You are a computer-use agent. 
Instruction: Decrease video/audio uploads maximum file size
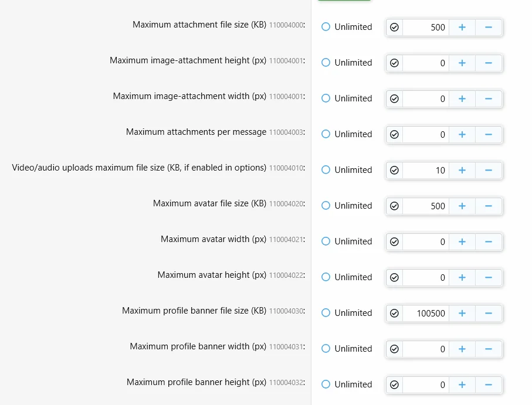click(x=488, y=170)
